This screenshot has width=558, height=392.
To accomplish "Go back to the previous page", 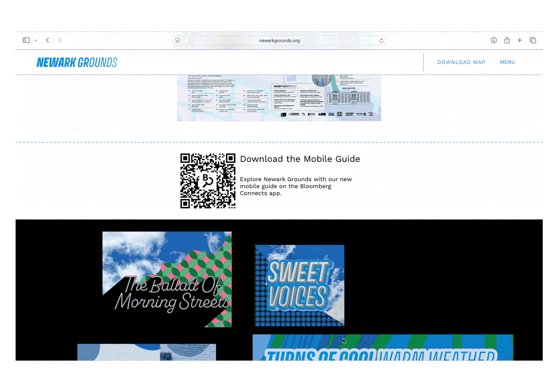I will 48,40.
